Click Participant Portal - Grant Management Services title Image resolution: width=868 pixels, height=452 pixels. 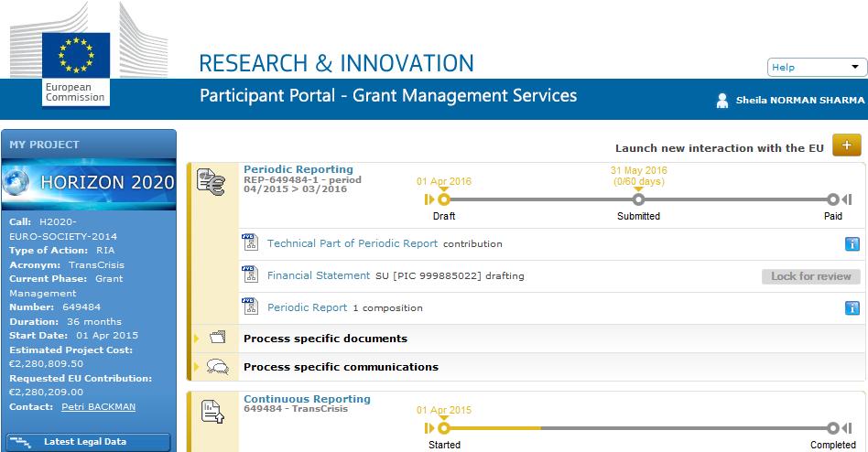point(388,96)
